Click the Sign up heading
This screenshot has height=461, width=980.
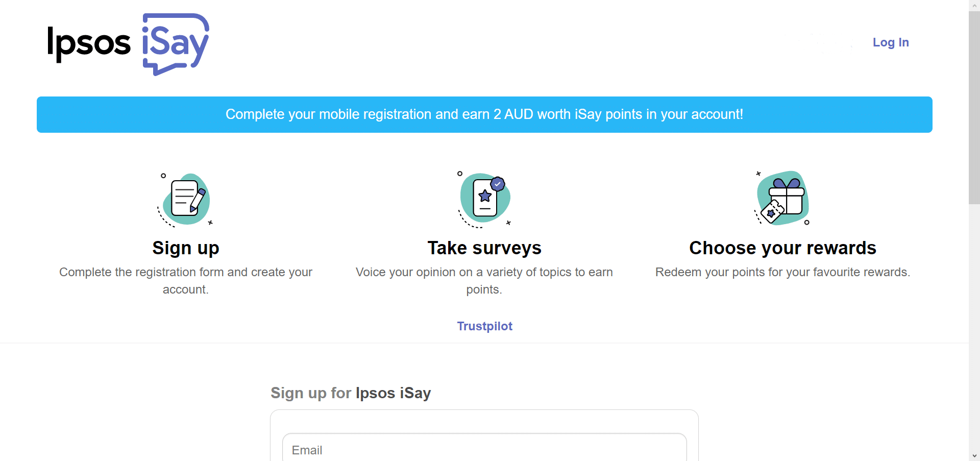click(x=185, y=248)
